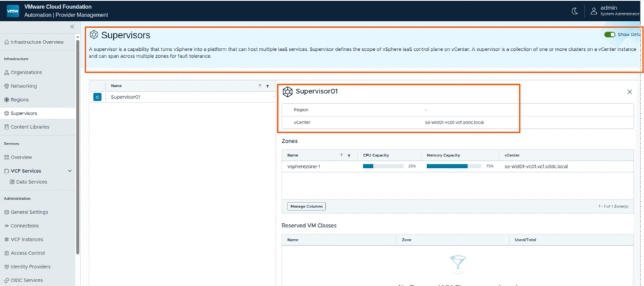Open Data Services under VCF Services
Image resolution: width=644 pixels, height=286 pixels.
31,182
